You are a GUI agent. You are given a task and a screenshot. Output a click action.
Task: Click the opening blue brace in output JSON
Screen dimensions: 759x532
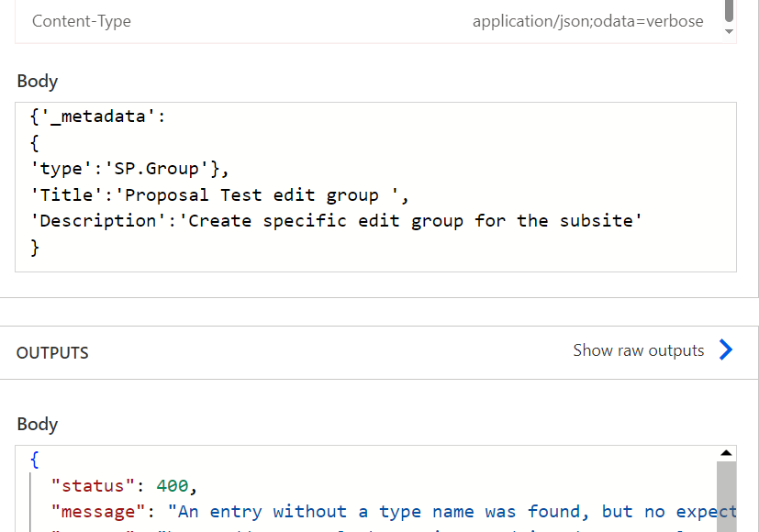(x=34, y=460)
